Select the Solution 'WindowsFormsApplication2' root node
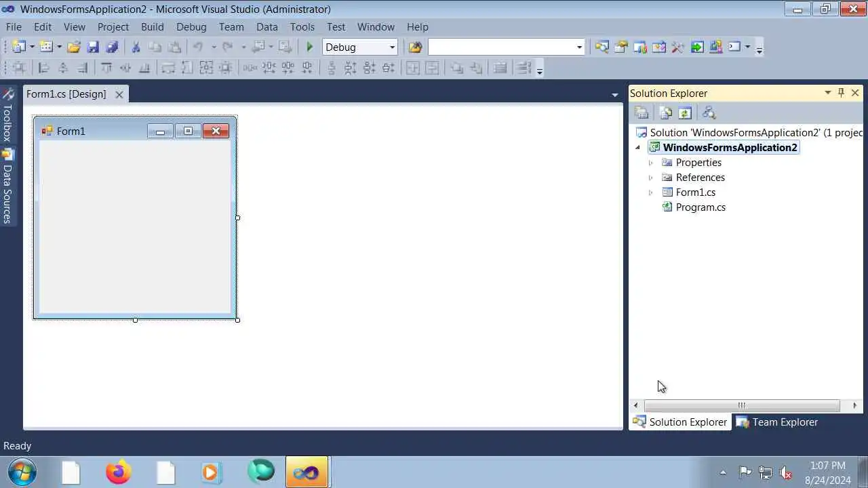 (749, 133)
